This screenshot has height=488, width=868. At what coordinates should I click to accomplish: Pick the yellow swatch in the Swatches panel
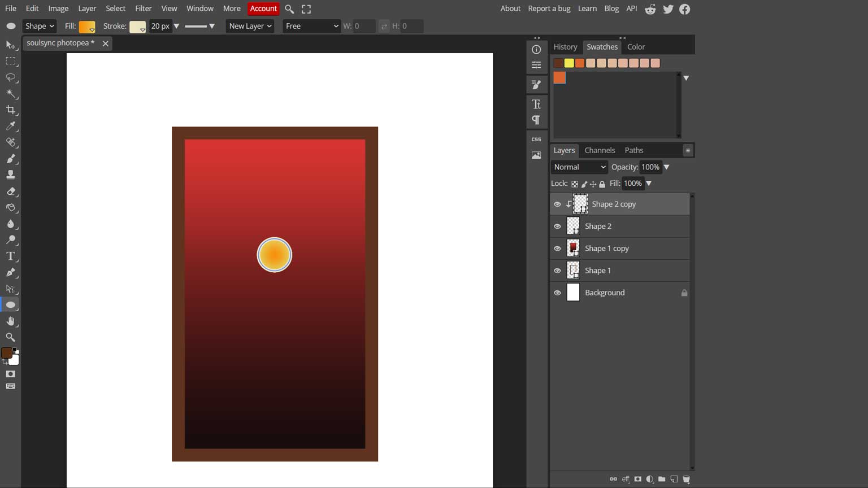tap(569, 63)
